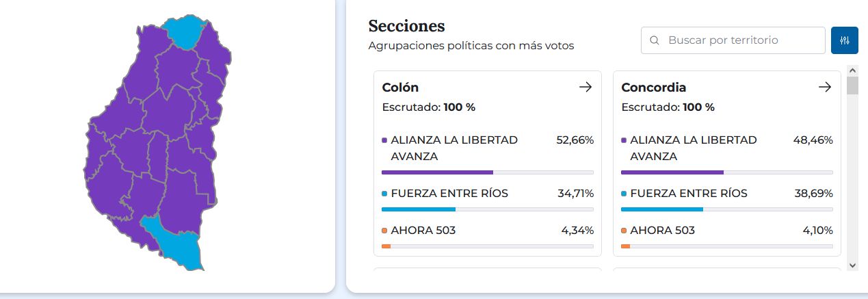Click Concordia's Ahora 503 result row
This screenshot has height=299, width=868.
[726, 231]
